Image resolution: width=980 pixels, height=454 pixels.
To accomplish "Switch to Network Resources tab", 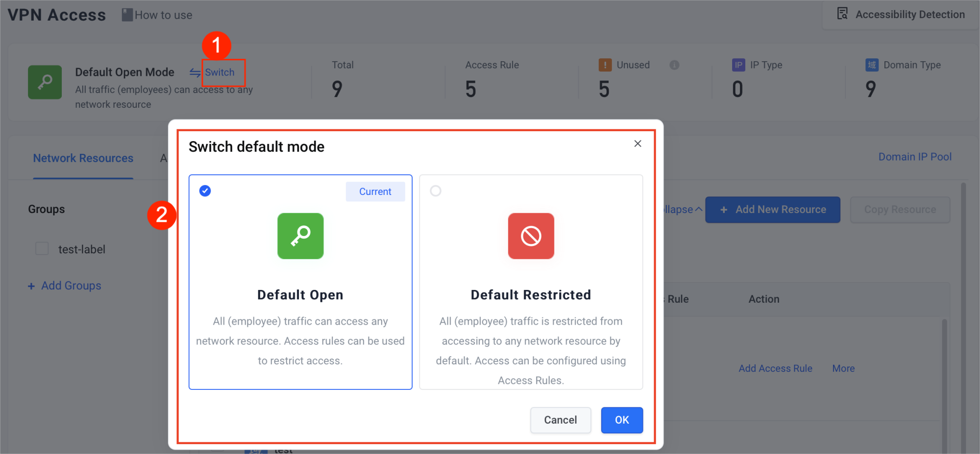I will click(x=83, y=158).
